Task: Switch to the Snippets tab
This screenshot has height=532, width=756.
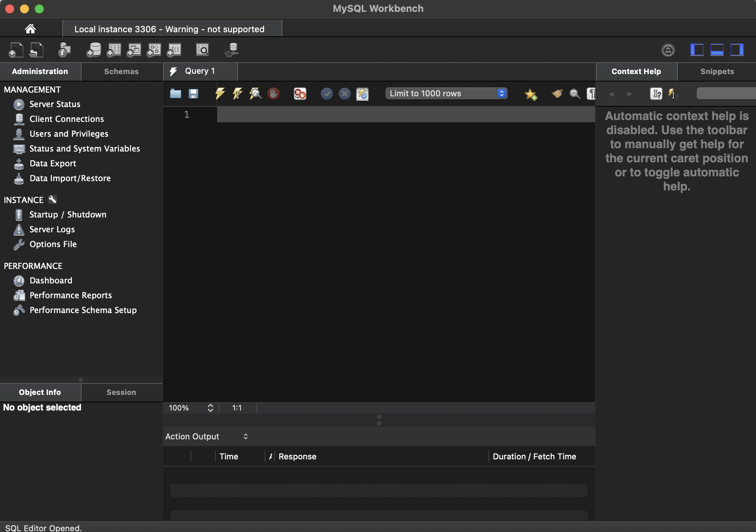Action: [717, 72]
